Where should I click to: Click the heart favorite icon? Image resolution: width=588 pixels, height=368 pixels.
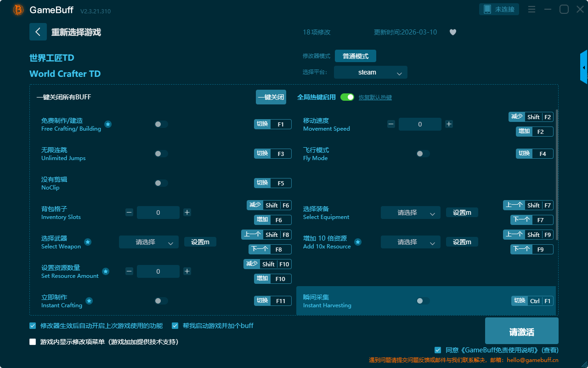click(x=452, y=32)
